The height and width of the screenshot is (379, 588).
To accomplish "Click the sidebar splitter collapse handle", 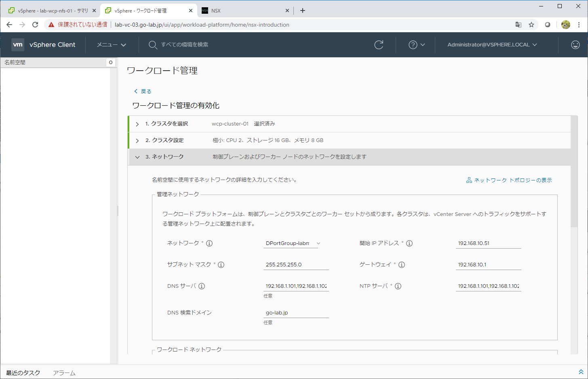I will [x=118, y=211].
